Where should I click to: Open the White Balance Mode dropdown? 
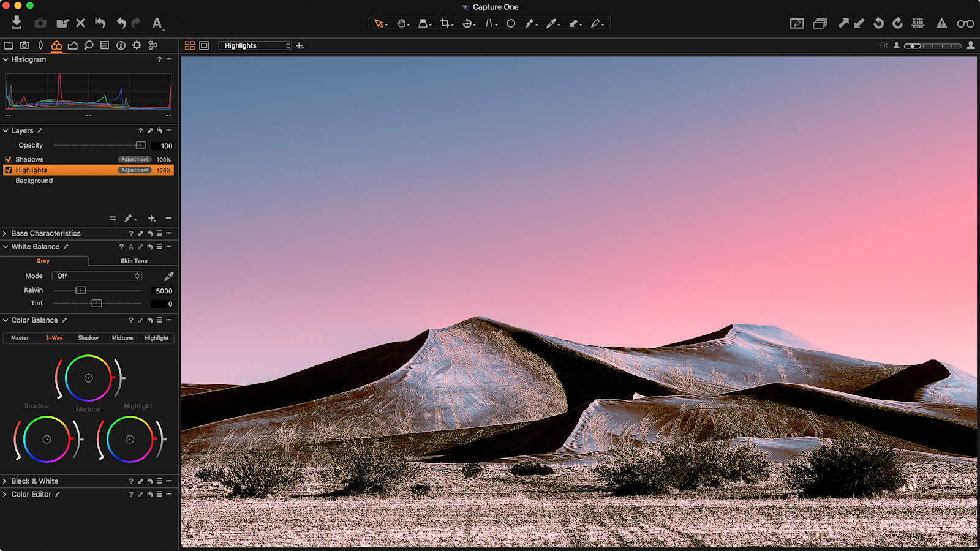coord(97,276)
